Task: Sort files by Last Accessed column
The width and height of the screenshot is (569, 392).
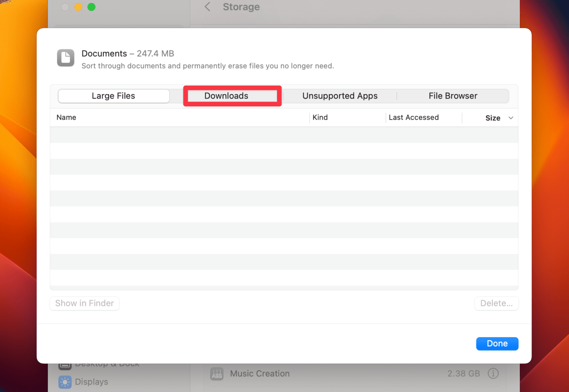Action: 414,117
